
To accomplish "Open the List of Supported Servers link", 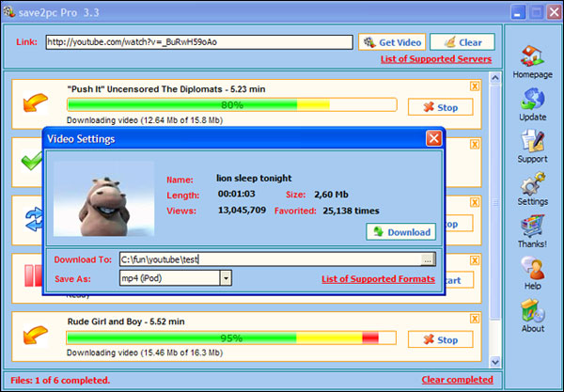I will (435, 59).
